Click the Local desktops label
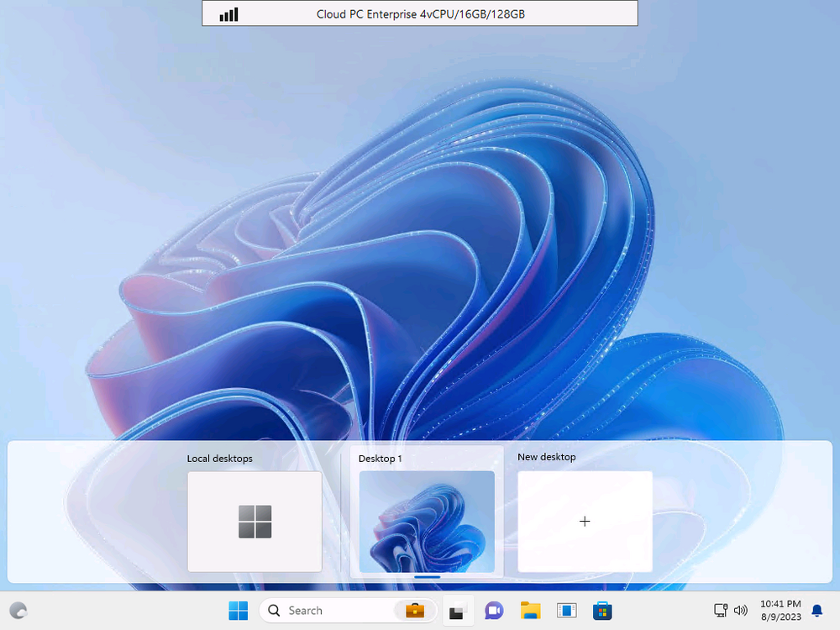 [x=219, y=459]
